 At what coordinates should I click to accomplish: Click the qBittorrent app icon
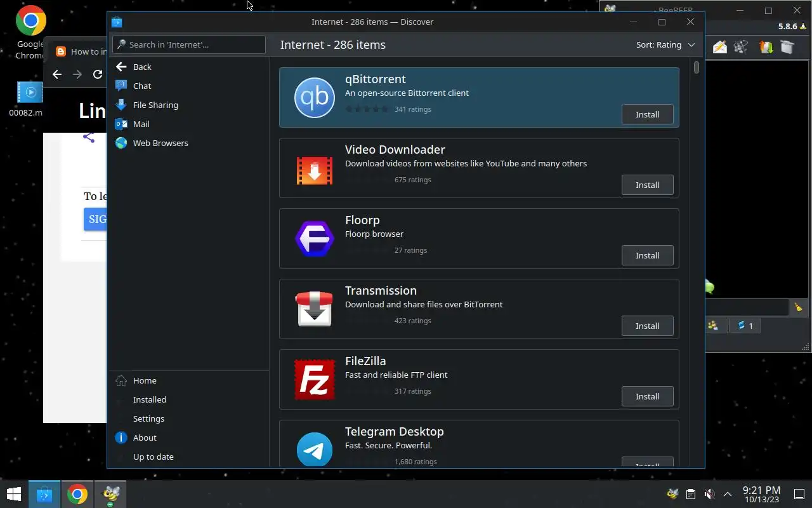click(315, 98)
